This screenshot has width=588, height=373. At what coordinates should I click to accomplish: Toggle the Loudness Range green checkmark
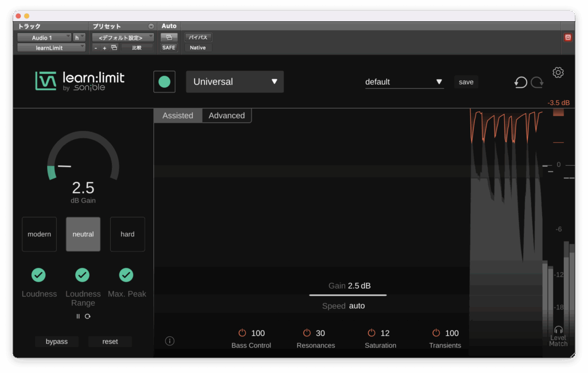pyautogui.click(x=83, y=275)
